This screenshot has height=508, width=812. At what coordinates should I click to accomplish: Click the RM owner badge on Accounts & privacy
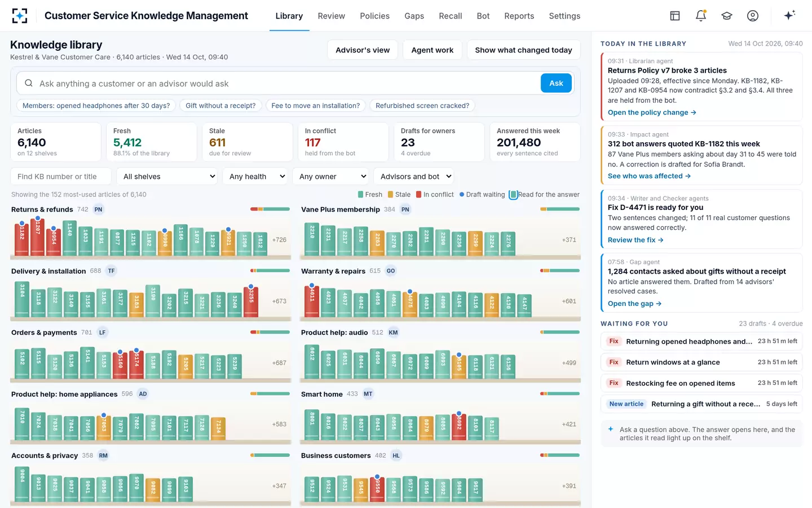(x=103, y=456)
